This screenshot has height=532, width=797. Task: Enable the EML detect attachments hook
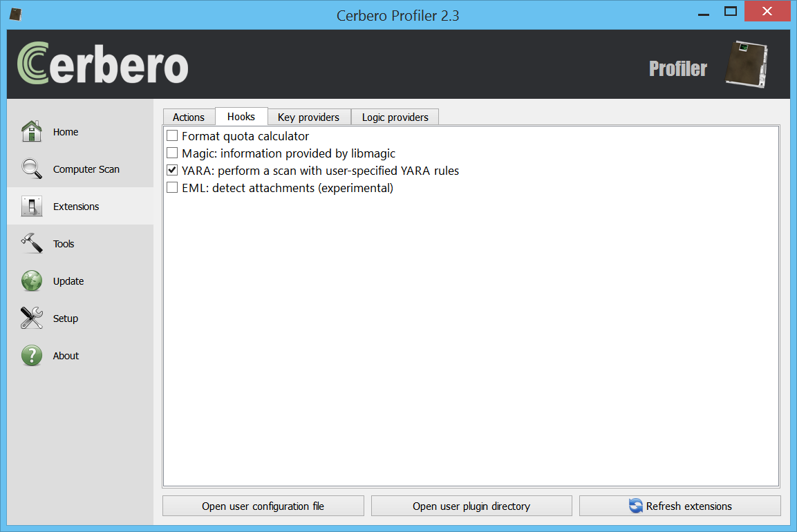(x=172, y=187)
